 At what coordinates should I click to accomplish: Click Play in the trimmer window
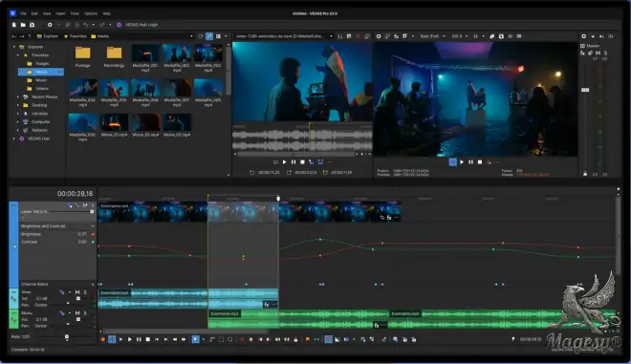pyautogui.click(x=285, y=162)
